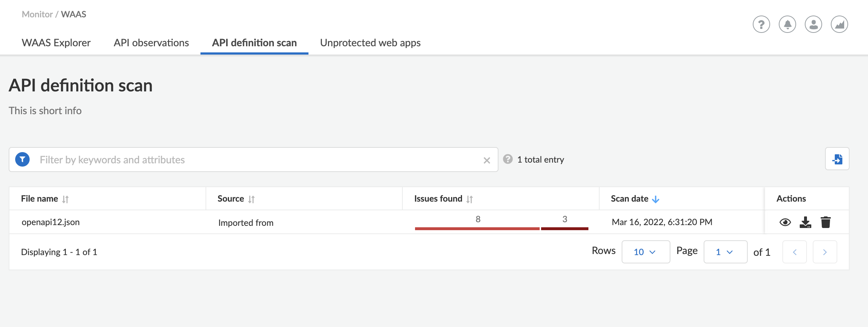
Task: Open the help question mark icon
Action: tap(761, 25)
